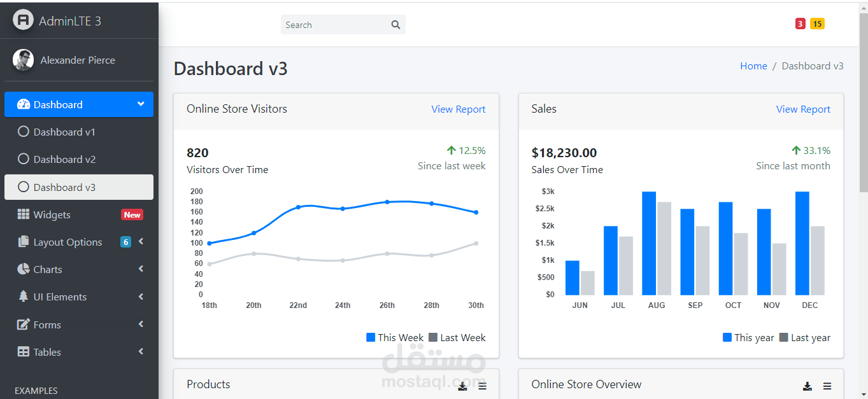The width and height of the screenshot is (868, 399).
Task: Click the Widgets grid icon
Action: point(23,214)
